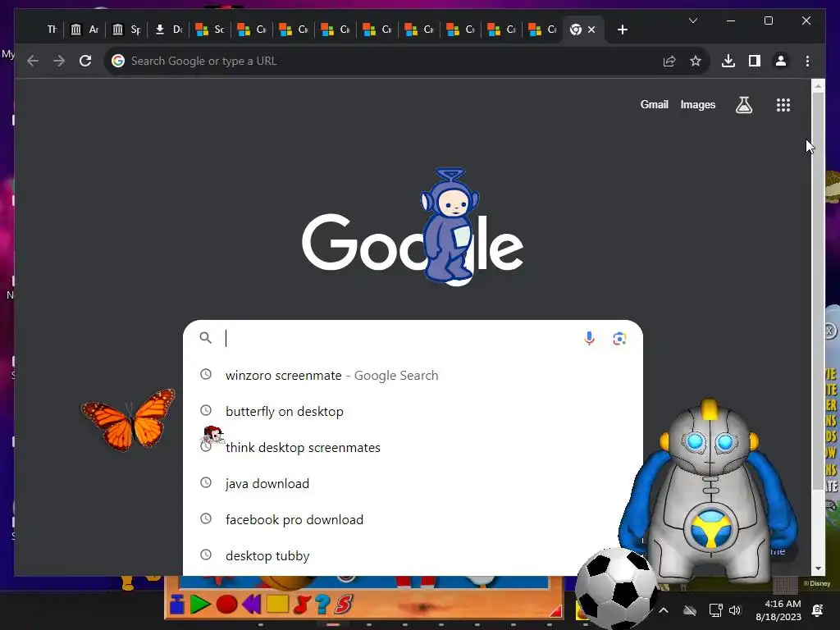Switch to the 'Sc' Microsoft tab
Screen dimensions: 840x630
click(211, 30)
